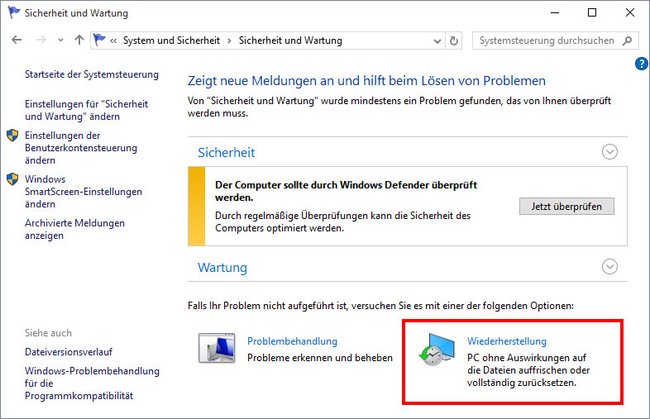650x419 pixels.
Task: Navigate to System und Sicherheit breadcrumb
Action: [x=171, y=40]
